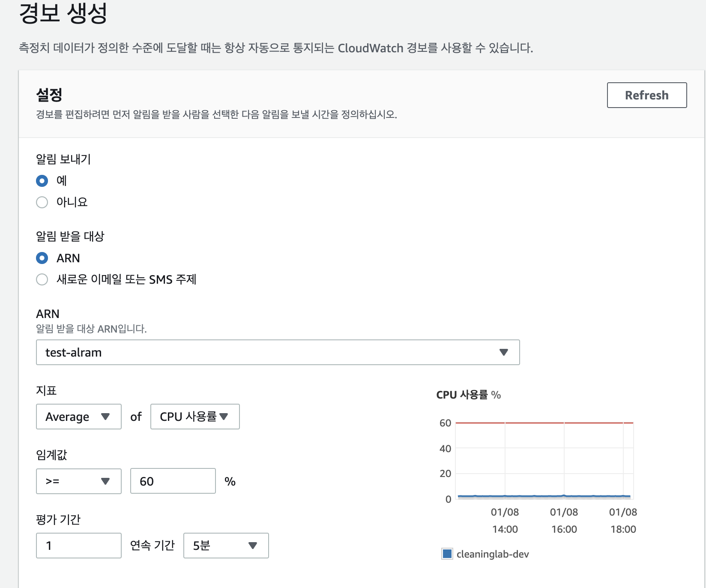Click the threshold value field showing 60
This screenshot has width=706, height=588.
(173, 481)
